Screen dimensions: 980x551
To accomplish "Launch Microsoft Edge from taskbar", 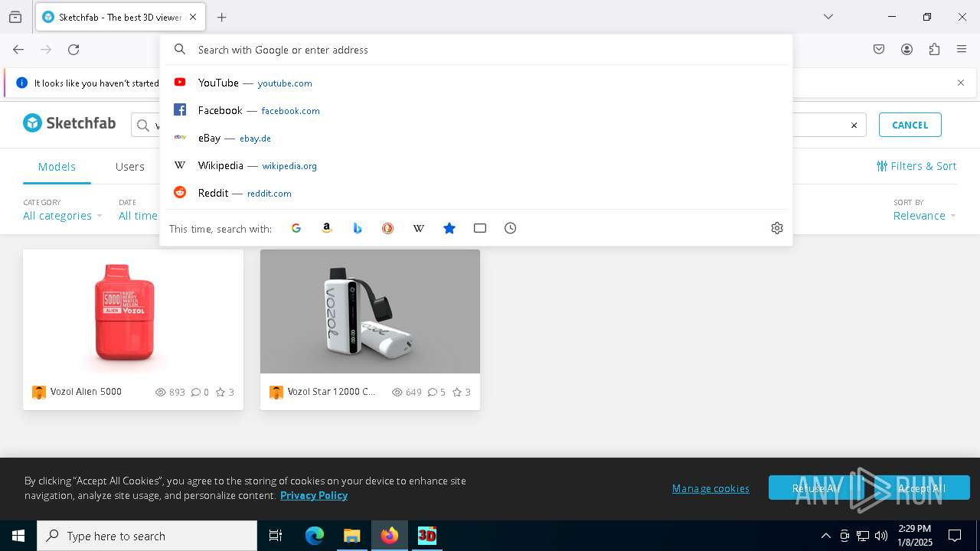I will 315,536.
